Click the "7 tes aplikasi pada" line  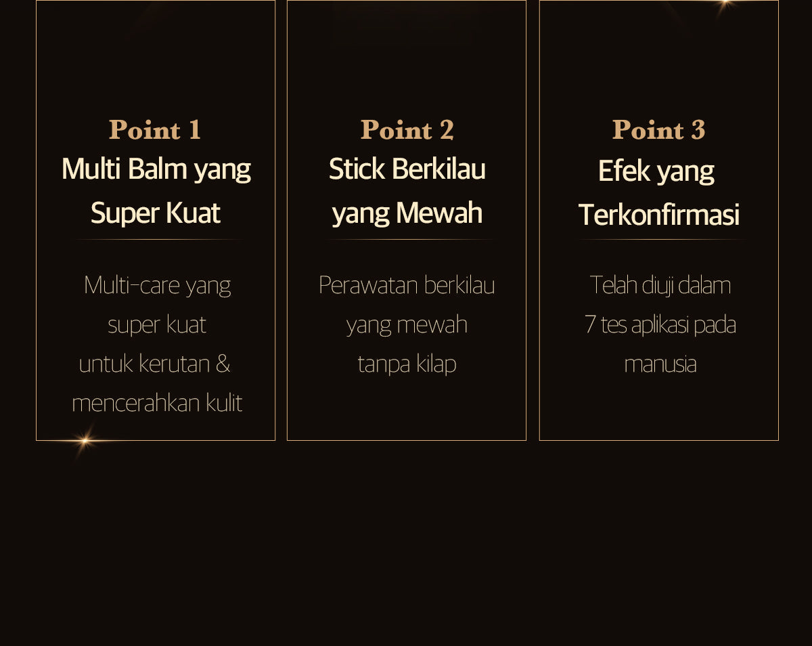(x=660, y=325)
